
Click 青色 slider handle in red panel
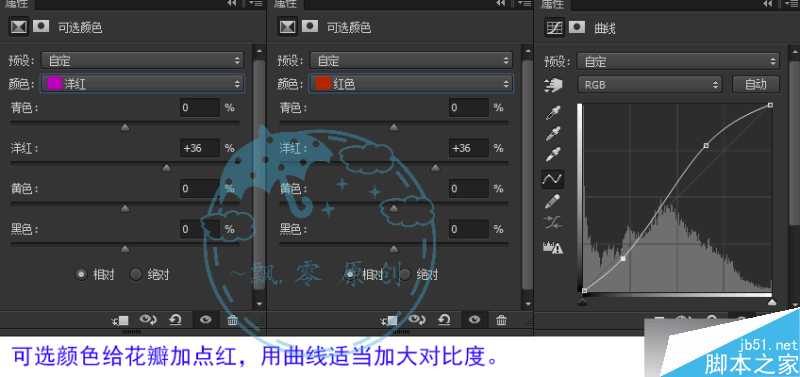pyautogui.click(x=394, y=127)
